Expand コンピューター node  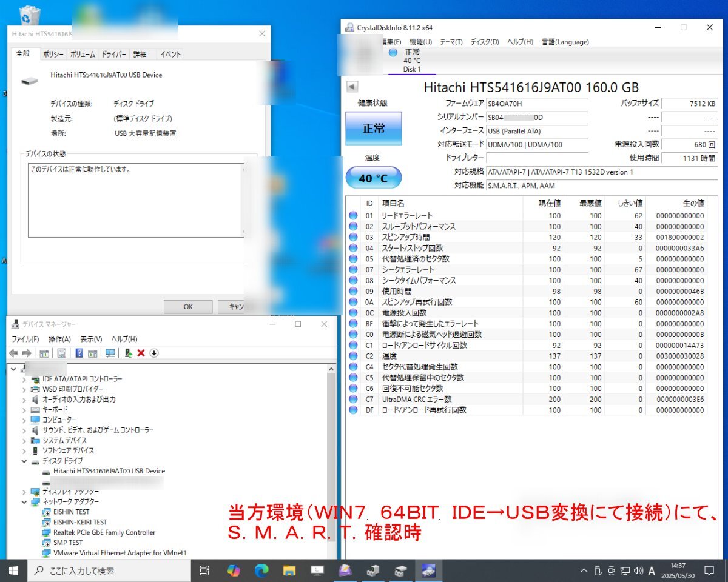(24, 420)
